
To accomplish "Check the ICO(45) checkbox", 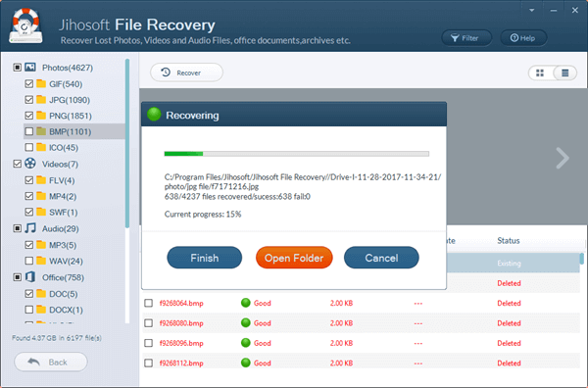I will click(x=28, y=147).
